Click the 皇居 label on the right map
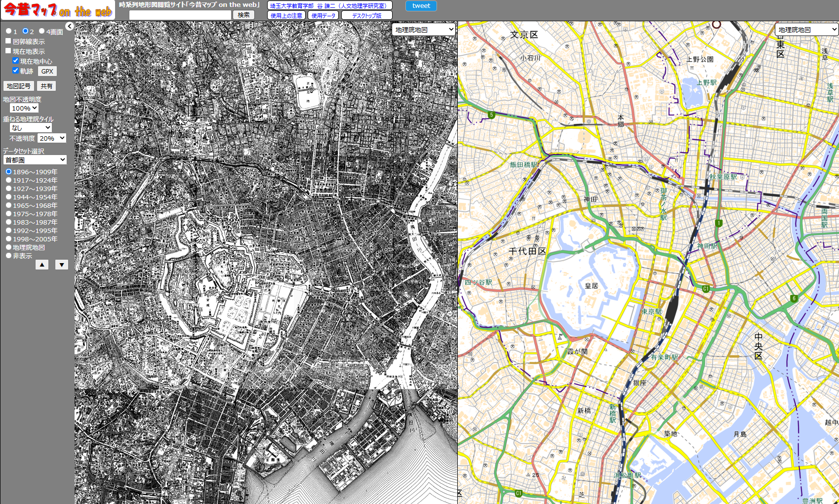Screen dimensions: 839x504 tap(592, 286)
